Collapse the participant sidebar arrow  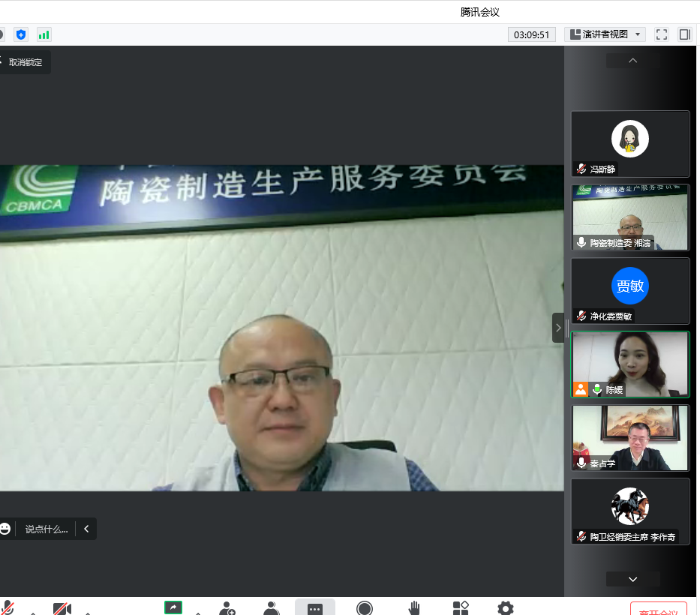[x=558, y=328]
